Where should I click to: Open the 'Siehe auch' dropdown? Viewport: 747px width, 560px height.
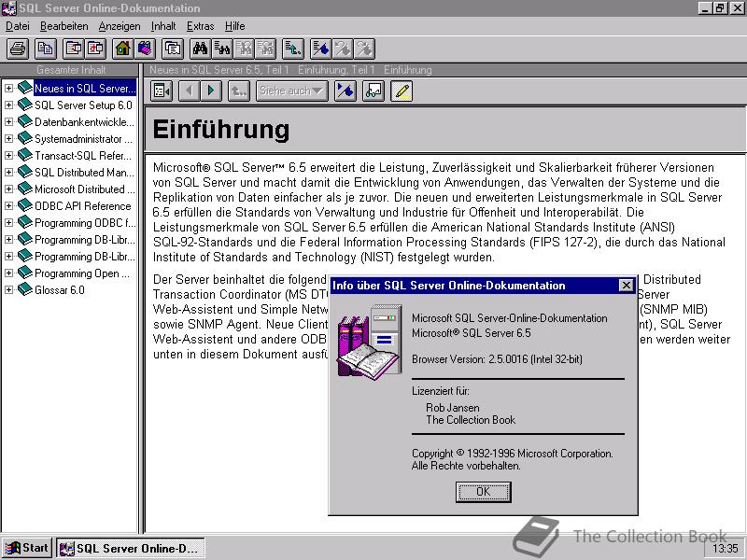coord(291,91)
